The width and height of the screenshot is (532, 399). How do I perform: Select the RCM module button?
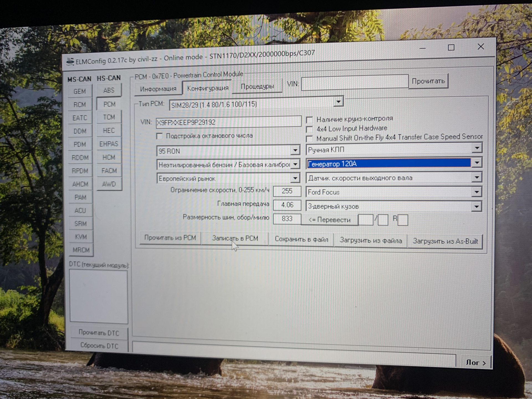click(x=80, y=105)
